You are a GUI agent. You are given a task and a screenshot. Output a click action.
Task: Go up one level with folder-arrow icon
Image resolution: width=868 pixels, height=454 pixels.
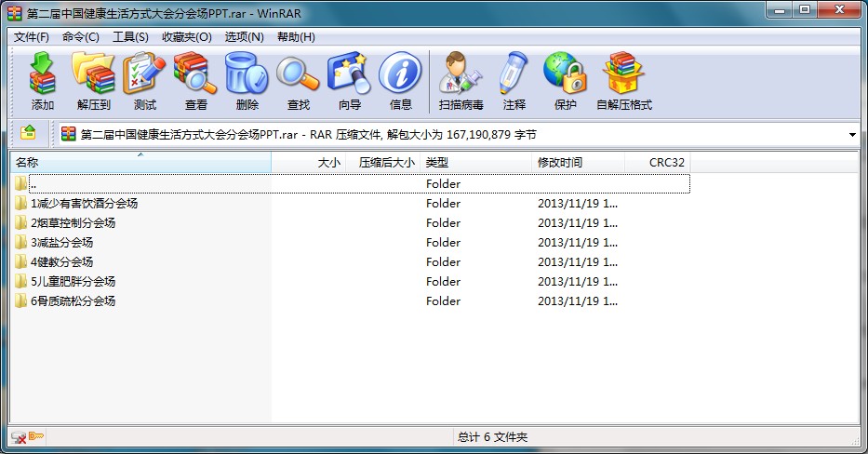28,133
